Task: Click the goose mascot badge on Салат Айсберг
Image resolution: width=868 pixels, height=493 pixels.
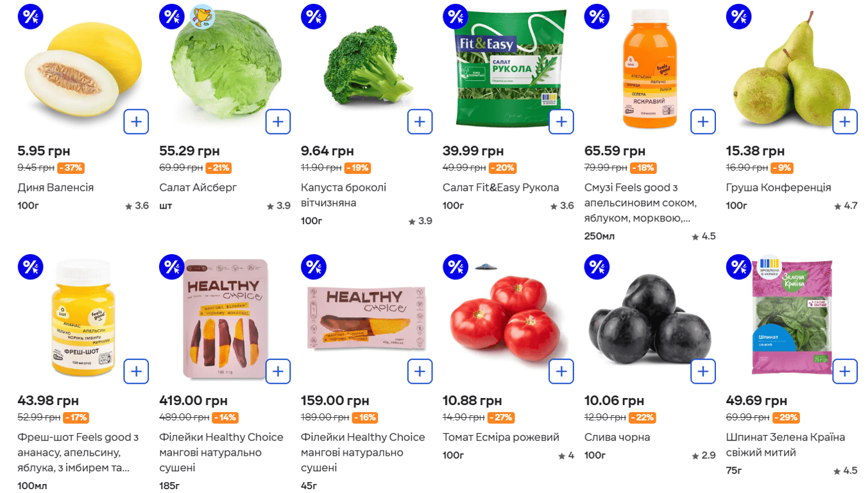Action: pyautogui.click(x=202, y=17)
